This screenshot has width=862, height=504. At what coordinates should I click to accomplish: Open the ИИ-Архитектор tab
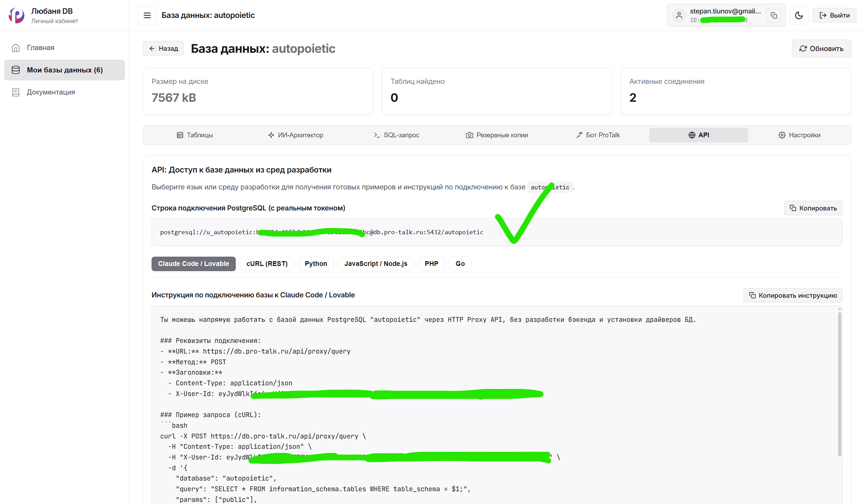pyautogui.click(x=296, y=135)
